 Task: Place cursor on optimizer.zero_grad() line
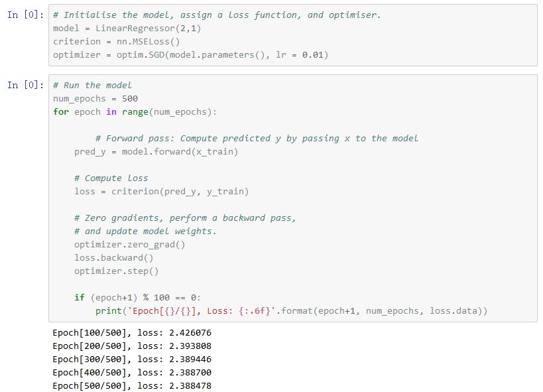[x=130, y=244]
